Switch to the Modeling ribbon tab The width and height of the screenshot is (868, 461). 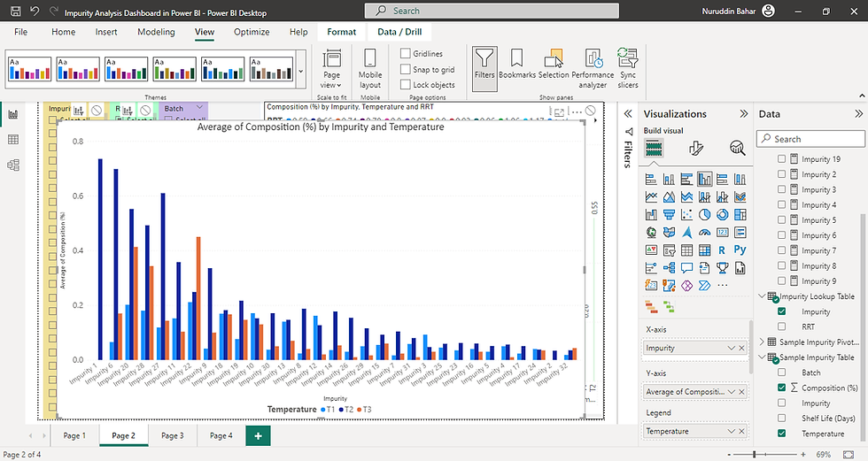pos(156,32)
